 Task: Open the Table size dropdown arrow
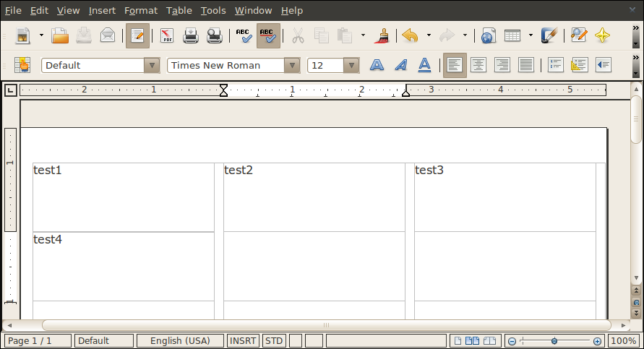pos(531,35)
